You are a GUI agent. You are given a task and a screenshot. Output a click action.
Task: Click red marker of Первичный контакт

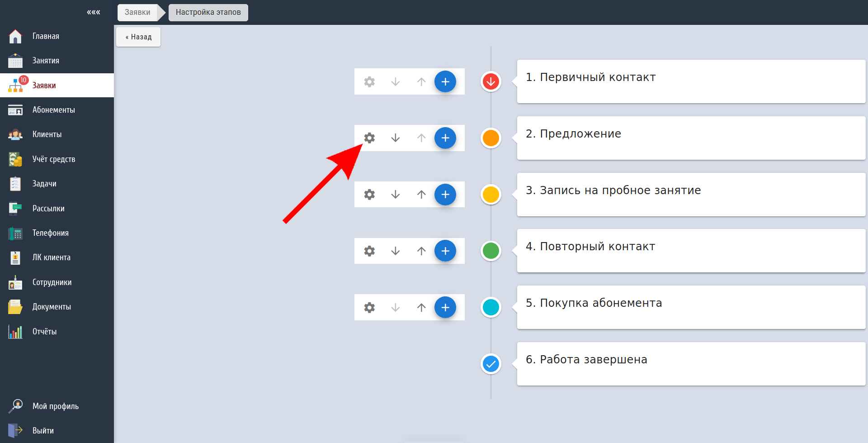[491, 82]
